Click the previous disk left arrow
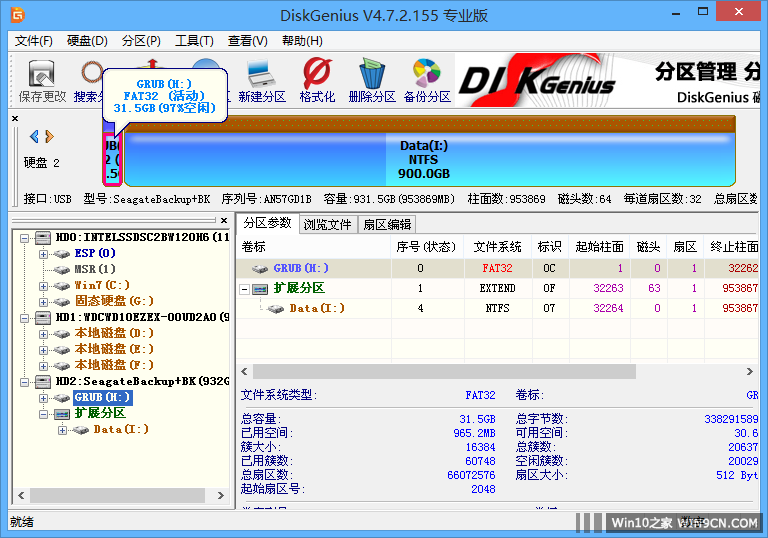This screenshot has height=538, width=768. pos(34,136)
